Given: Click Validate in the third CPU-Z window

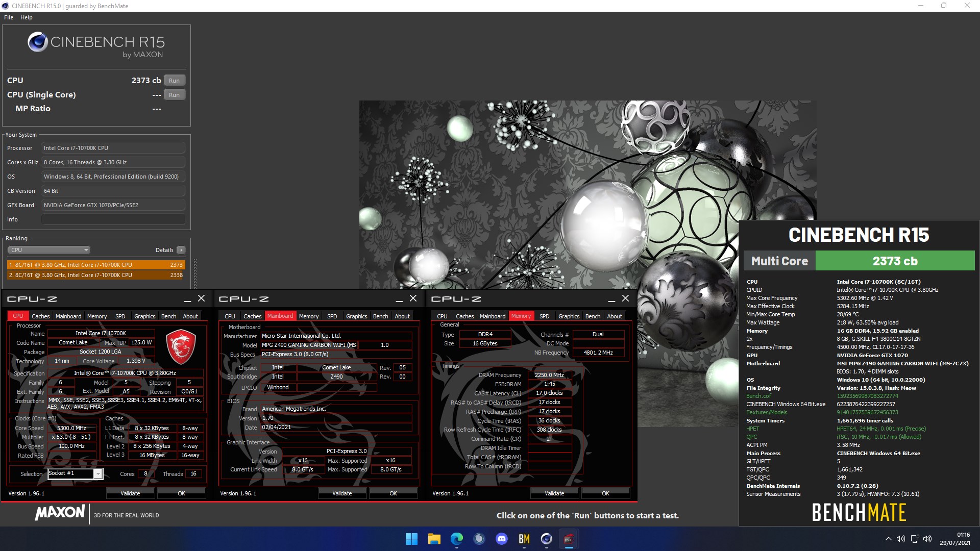Looking at the screenshot, I should point(554,493).
